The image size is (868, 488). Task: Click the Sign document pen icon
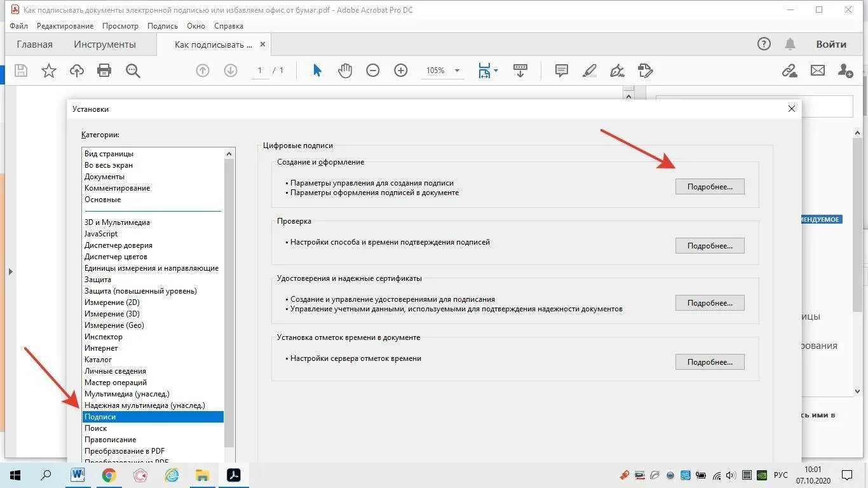pyautogui.click(x=618, y=71)
